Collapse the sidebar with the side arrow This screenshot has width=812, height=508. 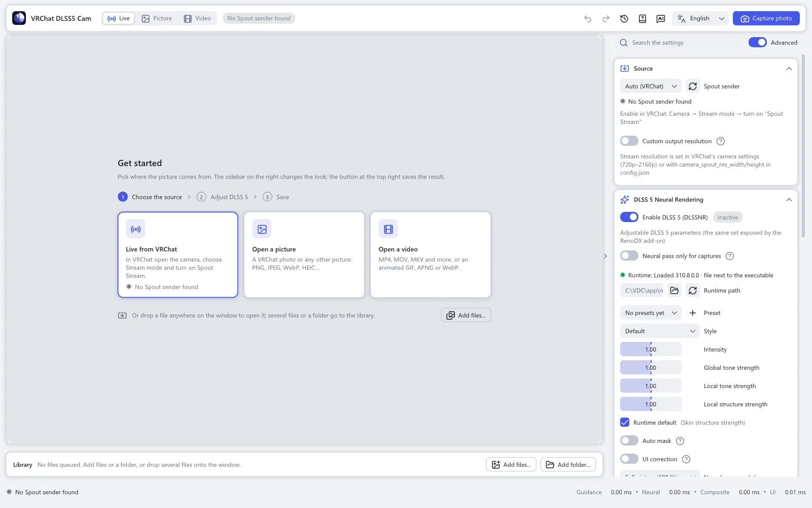coord(605,256)
